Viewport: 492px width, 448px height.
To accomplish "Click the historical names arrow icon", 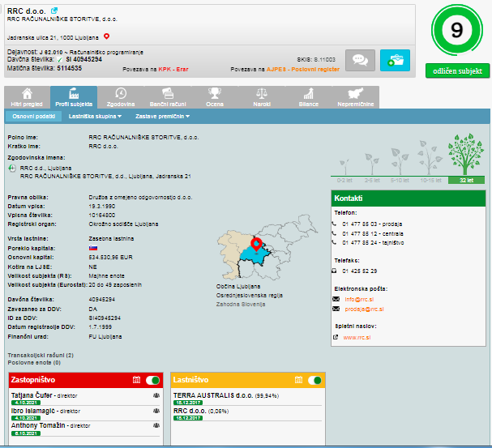I will click(12, 168).
